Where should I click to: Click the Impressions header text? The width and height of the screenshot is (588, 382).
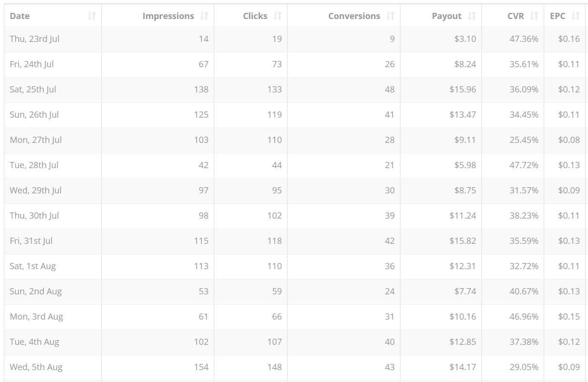pyautogui.click(x=168, y=16)
